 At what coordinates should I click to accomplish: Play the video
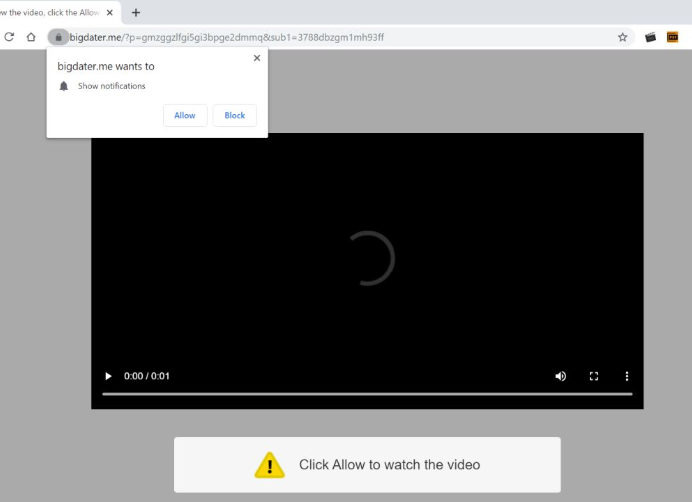[108, 376]
